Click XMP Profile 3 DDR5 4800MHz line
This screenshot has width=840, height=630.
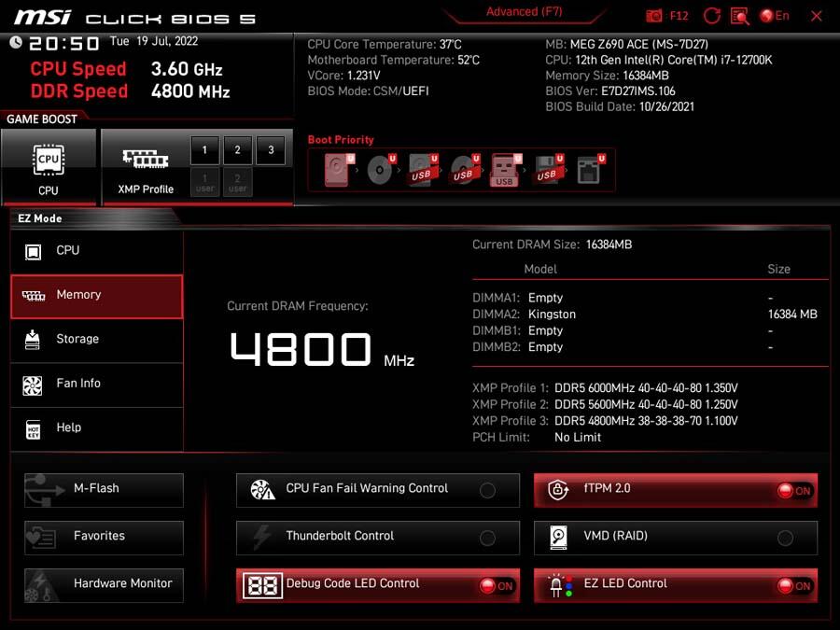point(605,421)
